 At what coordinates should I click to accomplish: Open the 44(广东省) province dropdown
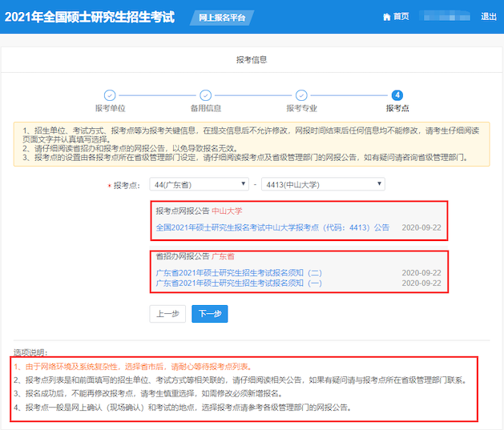(x=199, y=185)
